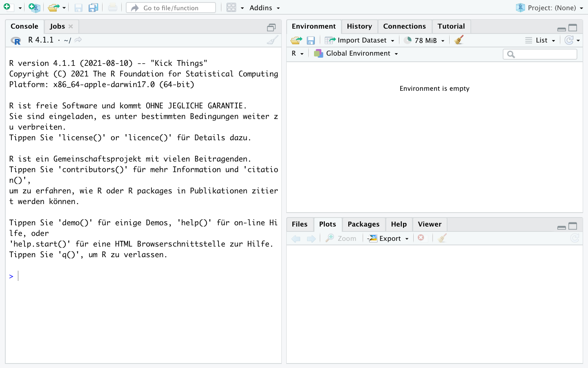Click the 'Environment is empty' message
This screenshot has height=368, width=588.
434,88
